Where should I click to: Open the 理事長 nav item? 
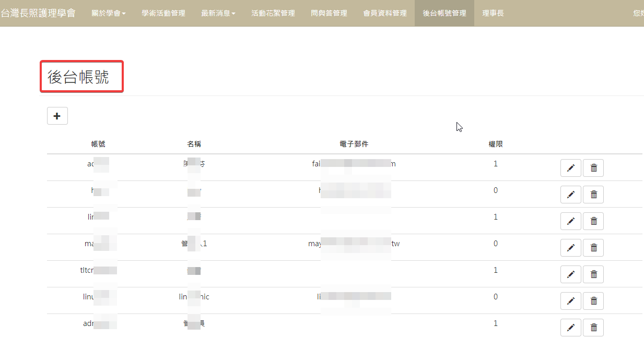493,13
